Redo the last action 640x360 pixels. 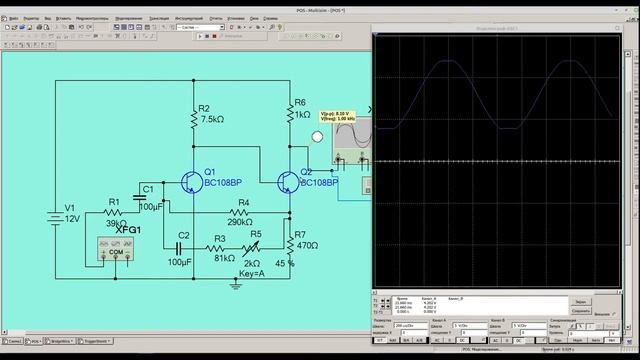coord(89,27)
